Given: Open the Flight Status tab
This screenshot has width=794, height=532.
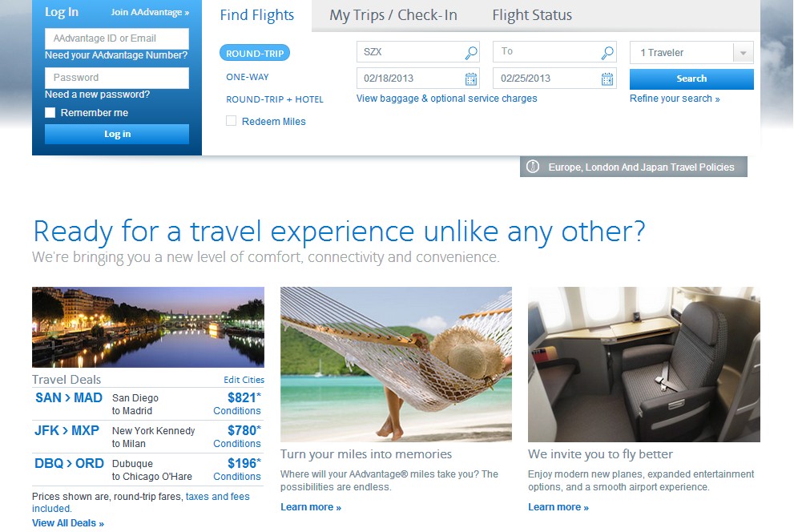Looking at the screenshot, I should click(532, 15).
